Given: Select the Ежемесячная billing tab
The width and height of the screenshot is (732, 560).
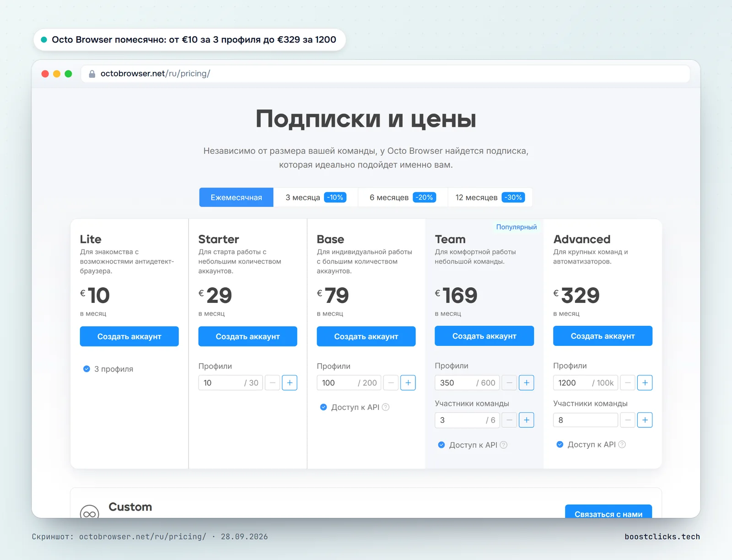Looking at the screenshot, I should pos(237,197).
